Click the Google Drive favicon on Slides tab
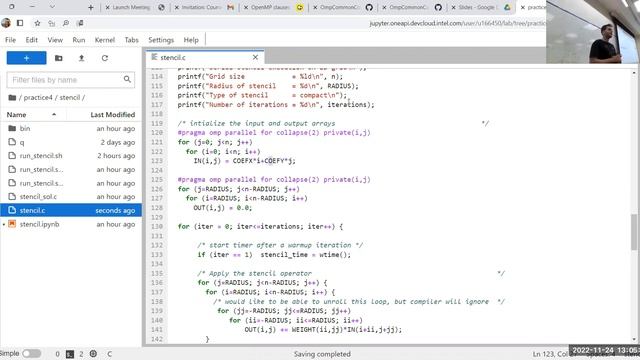The height and width of the screenshot is (360, 640). point(507,7)
